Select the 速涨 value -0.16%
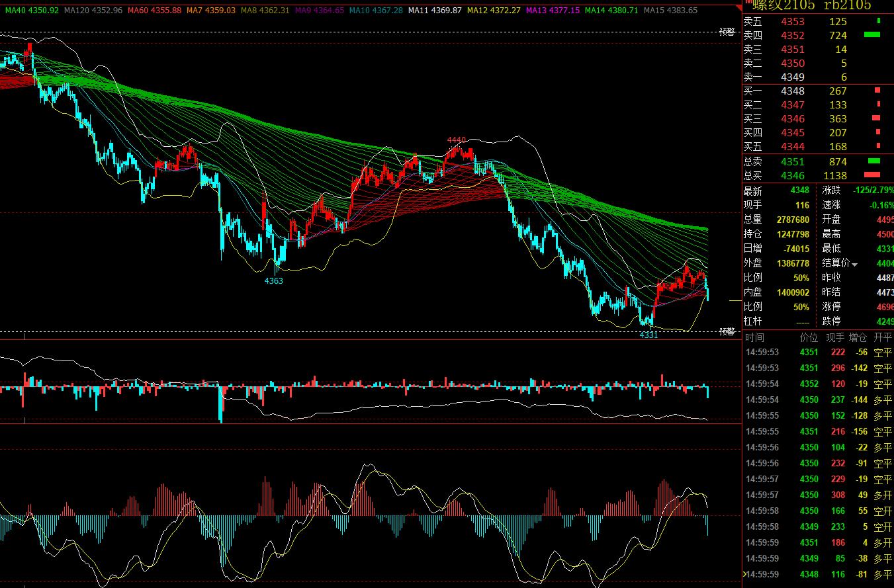 (882, 205)
